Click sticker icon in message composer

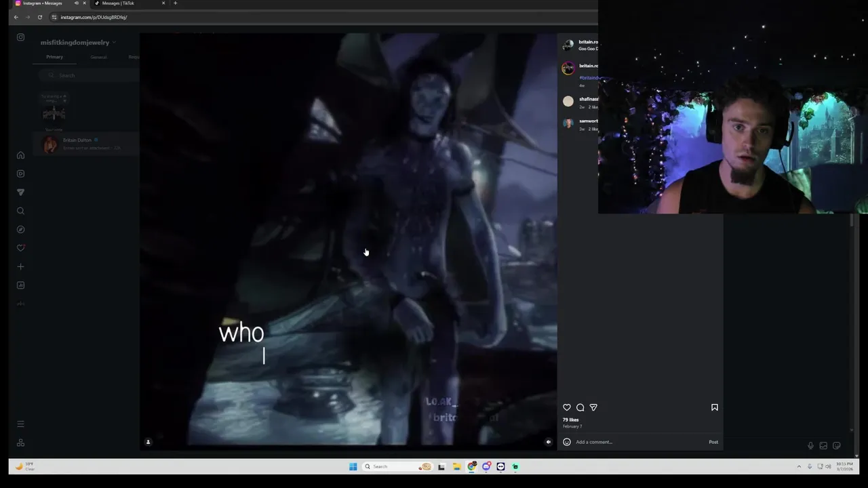[x=836, y=446]
